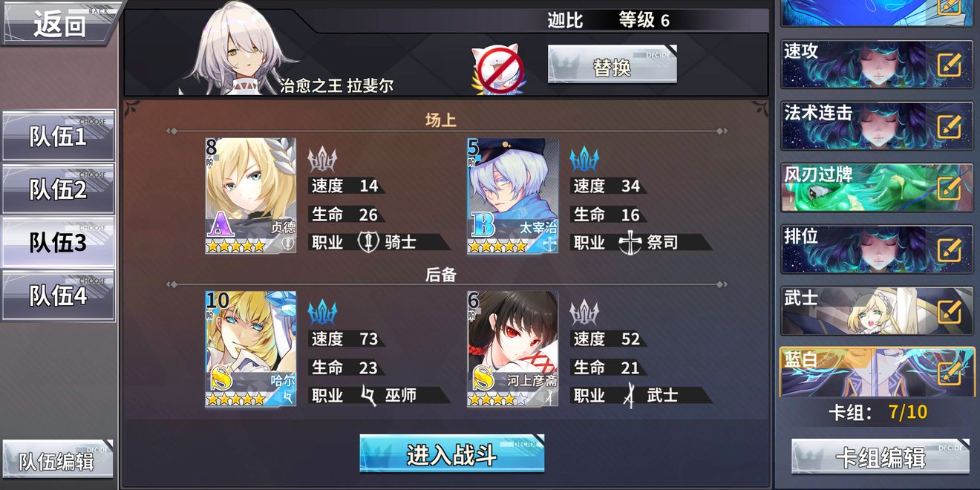Screen dimensions: 980x490
Task: Click the edit icon on 排位 deck
Action: pos(950,249)
